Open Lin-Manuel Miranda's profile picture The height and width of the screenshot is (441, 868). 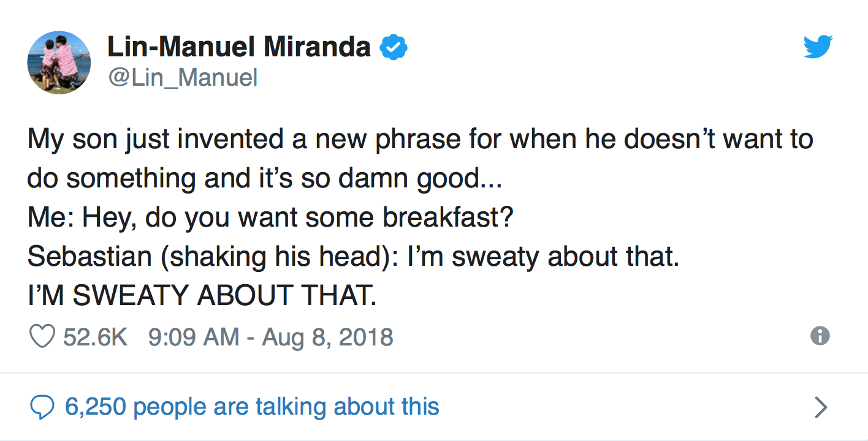point(59,62)
